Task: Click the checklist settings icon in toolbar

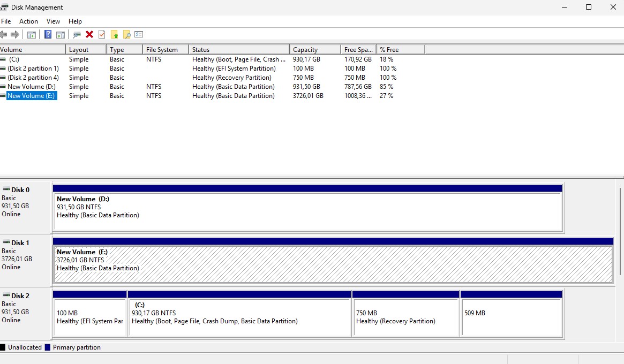Action: coord(139,35)
